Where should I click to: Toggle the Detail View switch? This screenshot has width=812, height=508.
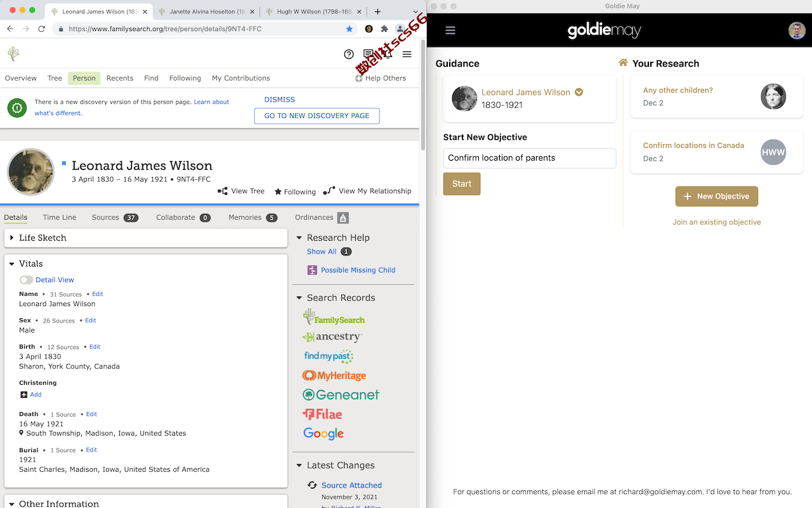pyautogui.click(x=26, y=280)
